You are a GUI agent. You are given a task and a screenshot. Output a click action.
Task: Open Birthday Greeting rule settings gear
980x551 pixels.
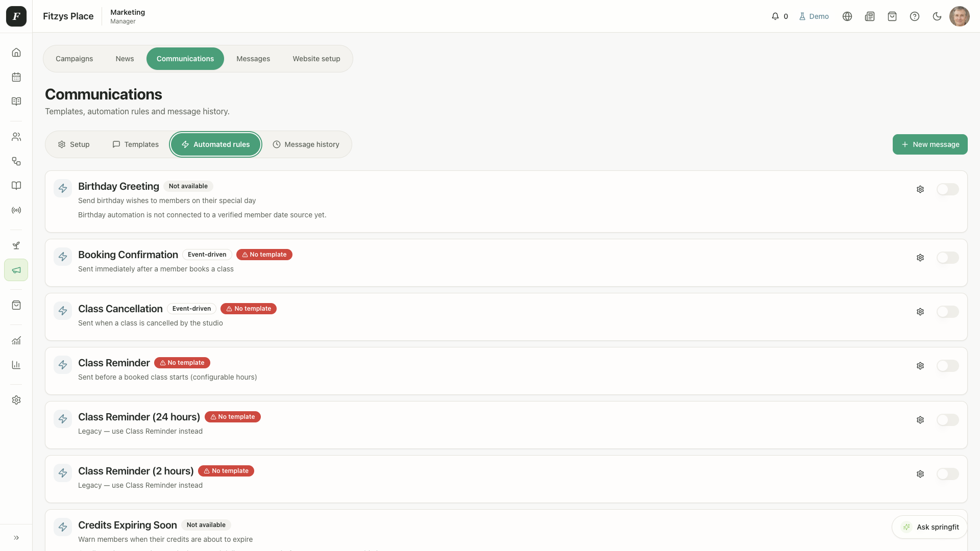click(920, 189)
